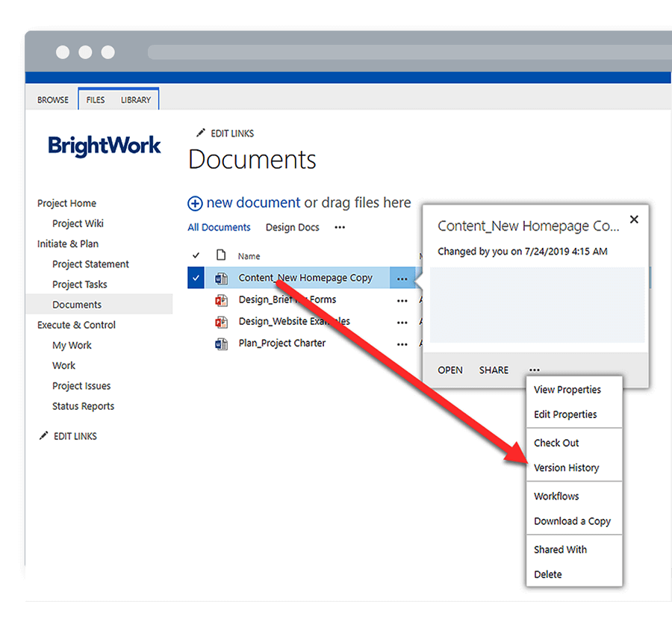Switch to the LIBRARY ribbon tab
The height and width of the screenshot is (622, 672).
136,99
